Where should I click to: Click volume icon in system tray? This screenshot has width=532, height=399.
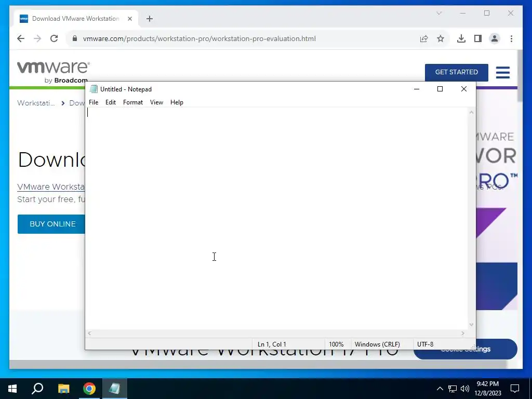point(465,389)
